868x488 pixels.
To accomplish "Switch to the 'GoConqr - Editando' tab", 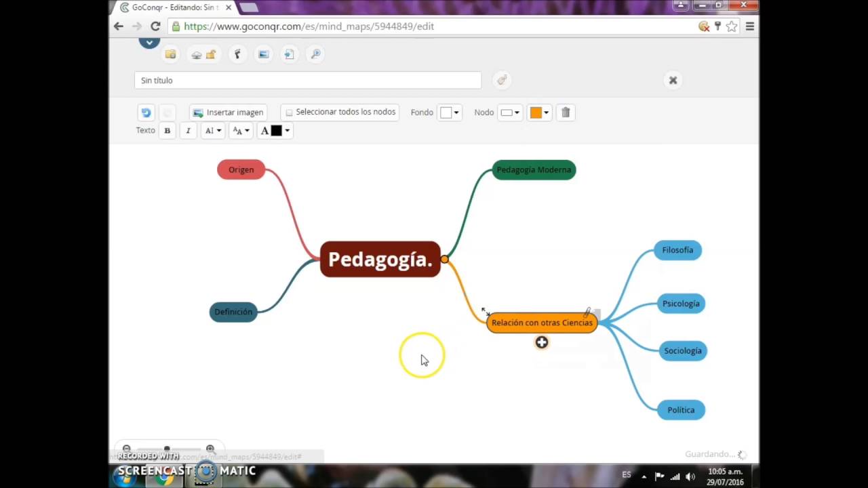I will 175,7.
